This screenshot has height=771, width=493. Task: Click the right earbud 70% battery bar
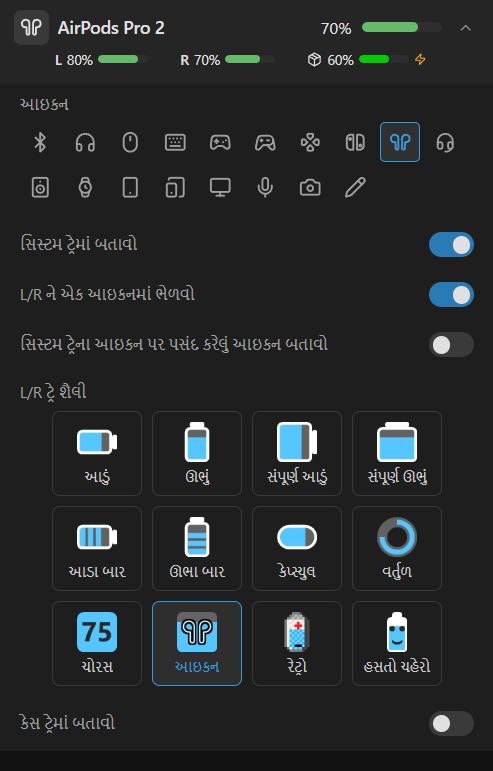pos(250,59)
